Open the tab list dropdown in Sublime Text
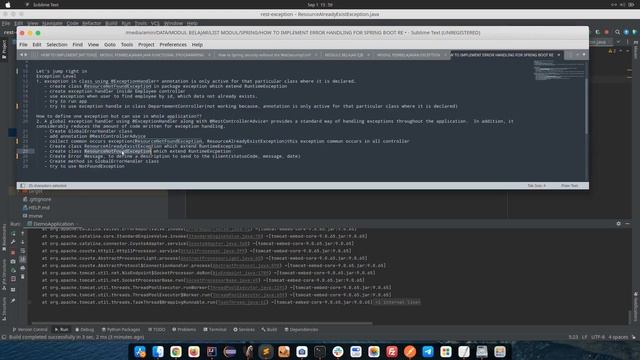 click(x=584, y=54)
